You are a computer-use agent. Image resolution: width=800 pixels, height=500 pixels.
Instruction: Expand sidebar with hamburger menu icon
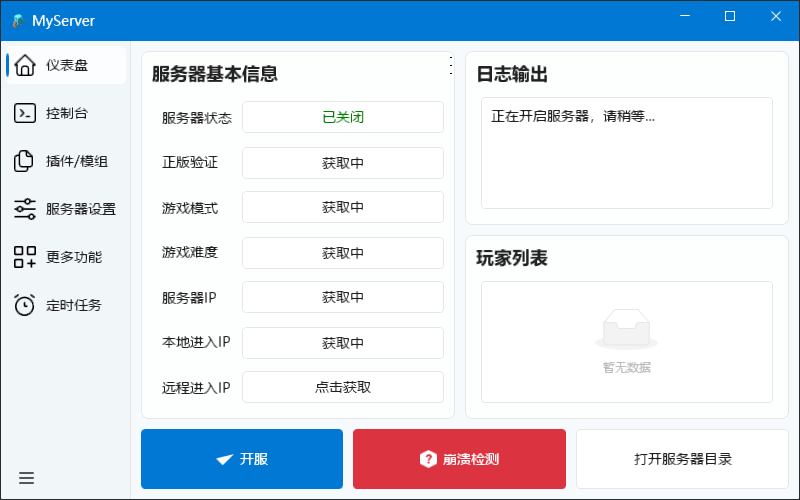(26, 478)
